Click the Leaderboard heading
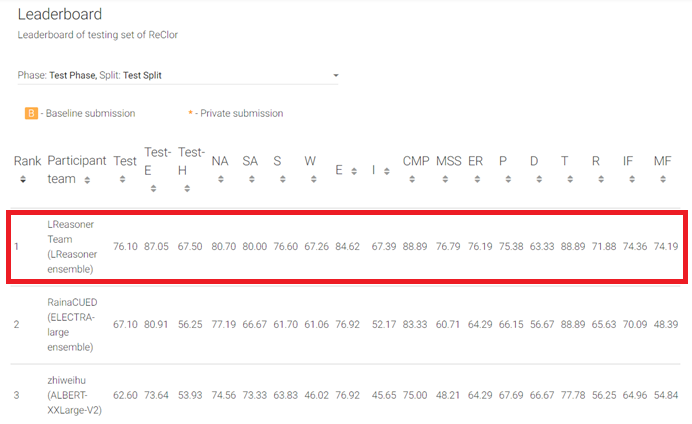Viewport: 692px width, 424px height. [x=60, y=15]
